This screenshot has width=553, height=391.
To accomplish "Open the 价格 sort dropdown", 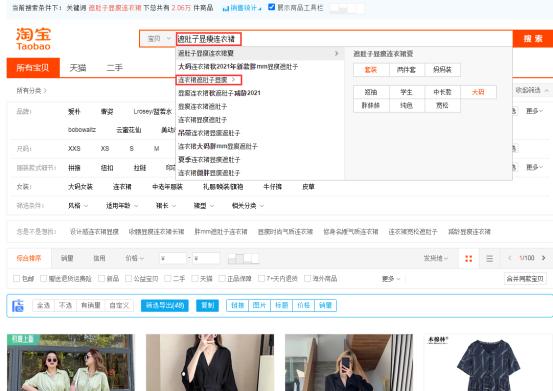I will tap(135, 258).
